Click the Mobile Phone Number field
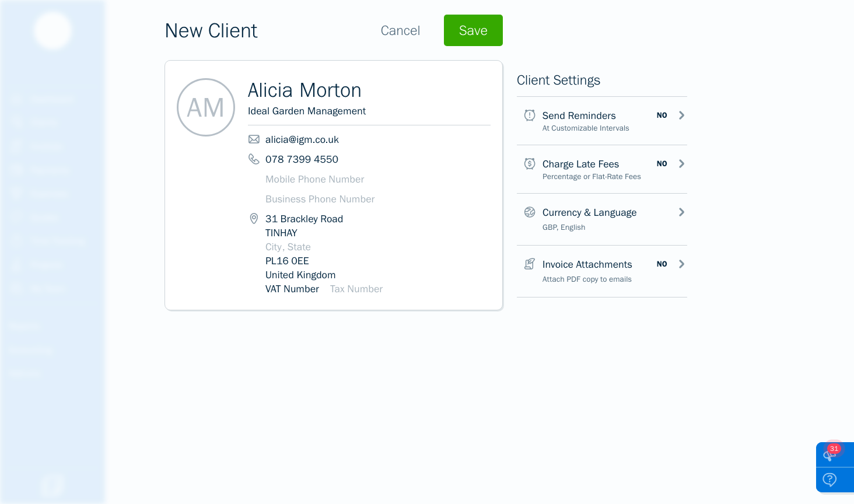 314,179
